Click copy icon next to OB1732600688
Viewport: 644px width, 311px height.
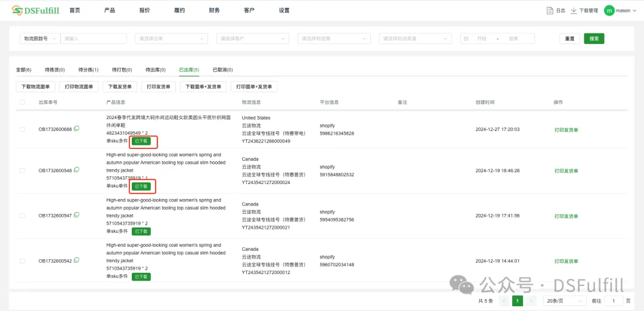coord(76,129)
